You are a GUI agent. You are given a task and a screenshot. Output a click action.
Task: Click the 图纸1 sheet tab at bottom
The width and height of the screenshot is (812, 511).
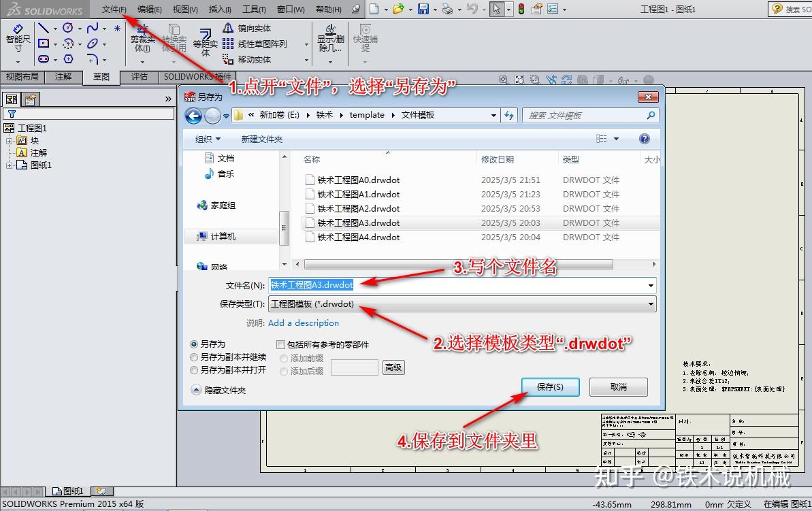(68, 491)
